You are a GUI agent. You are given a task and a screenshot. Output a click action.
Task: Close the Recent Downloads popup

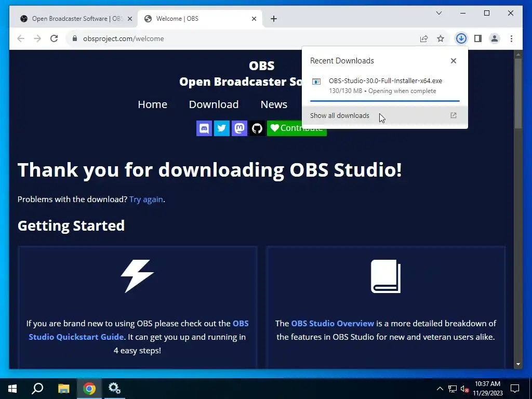tap(453, 61)
